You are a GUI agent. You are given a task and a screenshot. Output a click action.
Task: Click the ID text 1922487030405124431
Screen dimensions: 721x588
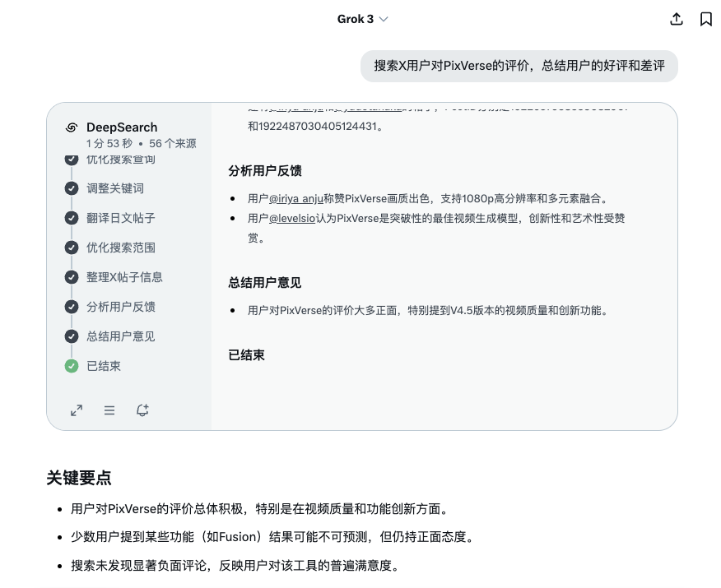318,127
